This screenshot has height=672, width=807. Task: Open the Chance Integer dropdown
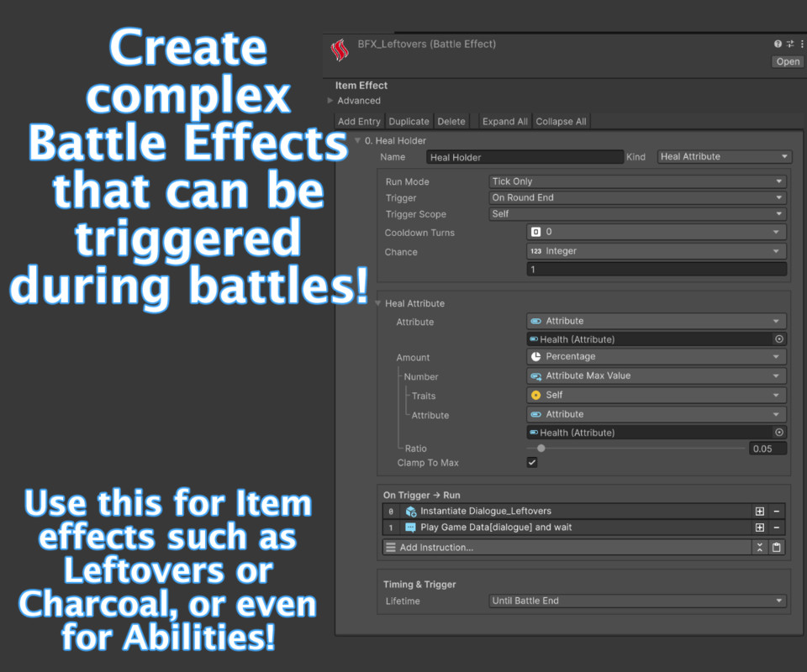click(657, 251)
